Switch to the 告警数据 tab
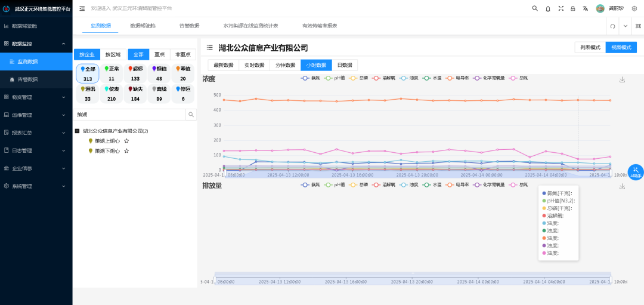644x305 pixels. click(190, 26)
